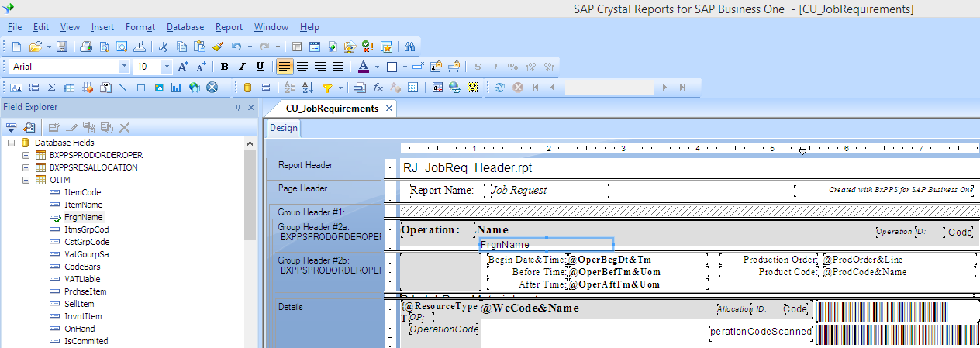The width and height of the screenshot is (980, 348).
Task: Switch to the Design tab
Action: click(x=283, y=128)
